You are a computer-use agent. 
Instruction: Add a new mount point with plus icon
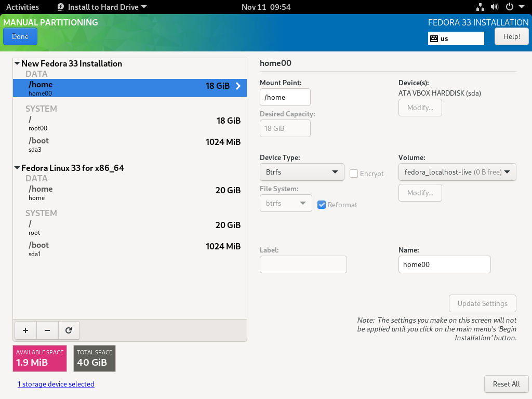25,330
